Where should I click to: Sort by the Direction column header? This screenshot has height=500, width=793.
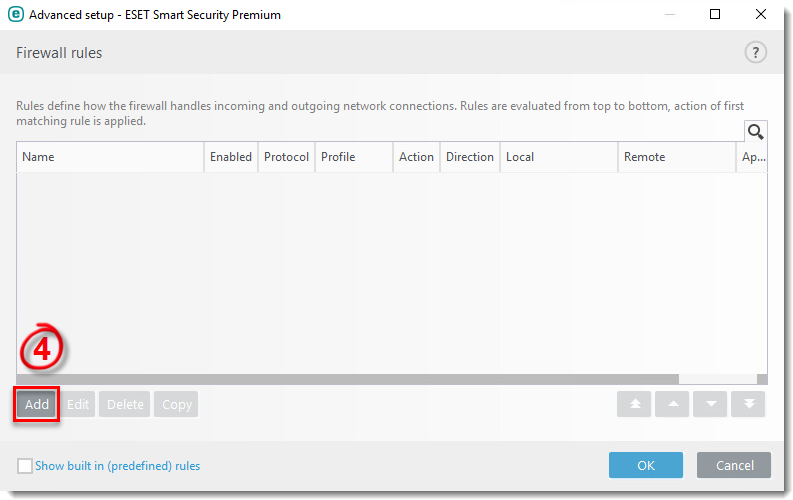(470, 157)
